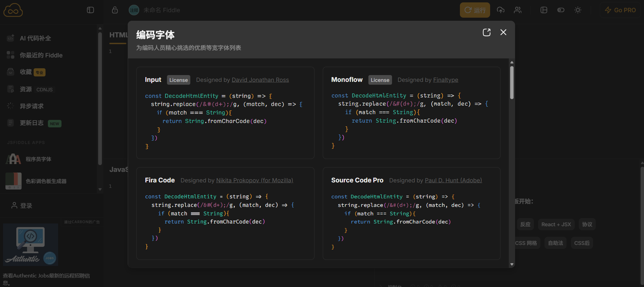Click the dialog scroll up arrow

pyautogui.click(x=512, y=62)
